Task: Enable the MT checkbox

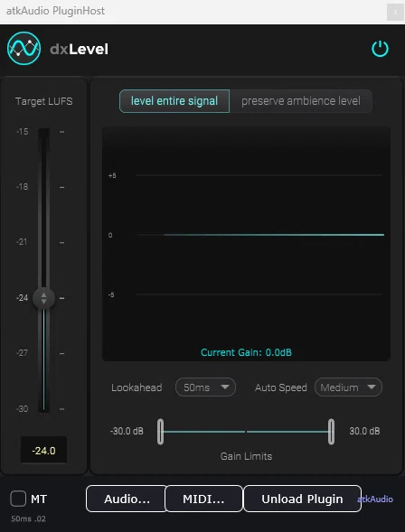Action: [18, 499]
